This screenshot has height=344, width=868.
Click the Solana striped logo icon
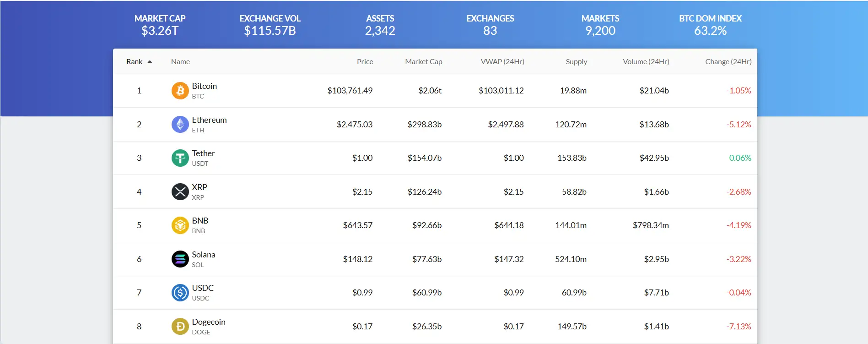(180, 259)
